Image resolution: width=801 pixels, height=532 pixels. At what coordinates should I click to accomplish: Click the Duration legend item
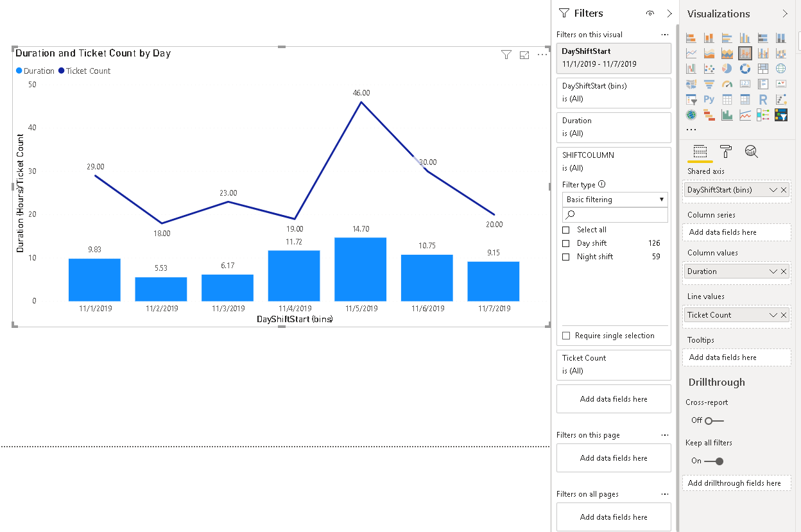click(35, 71)
